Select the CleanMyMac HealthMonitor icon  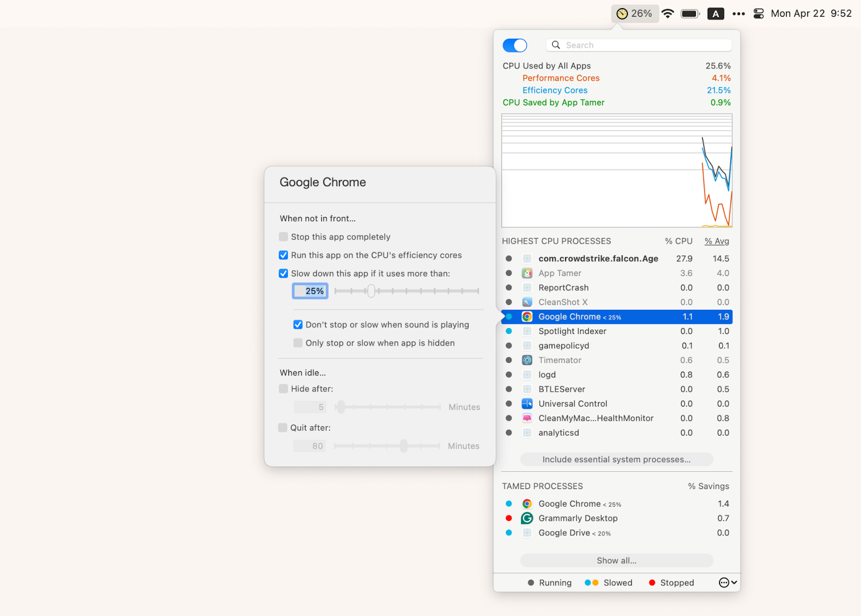(527, 418)
